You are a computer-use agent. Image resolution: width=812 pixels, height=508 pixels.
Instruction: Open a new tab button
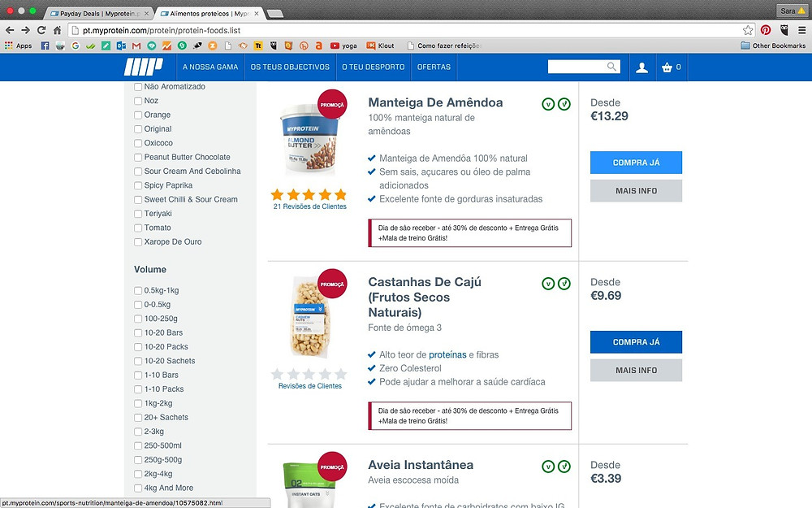point(275,14)
